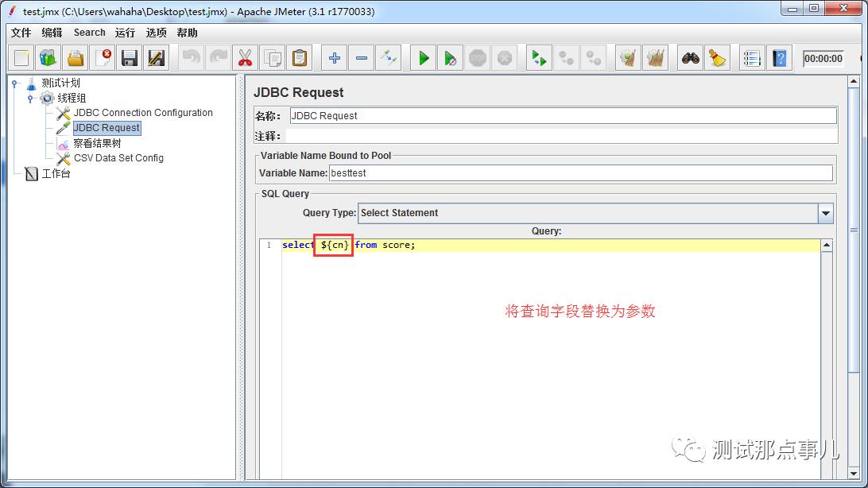
Task: Click the 名称 name input field
Action: (563, 115)
